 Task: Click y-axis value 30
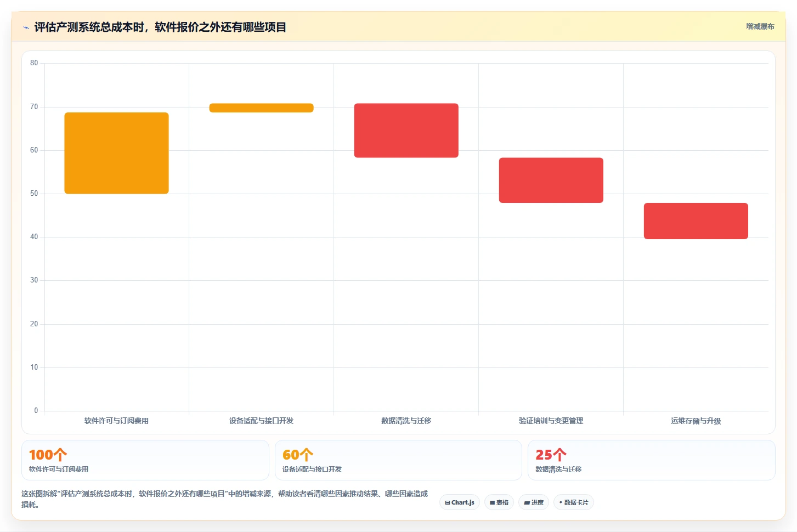click(34, 280)
